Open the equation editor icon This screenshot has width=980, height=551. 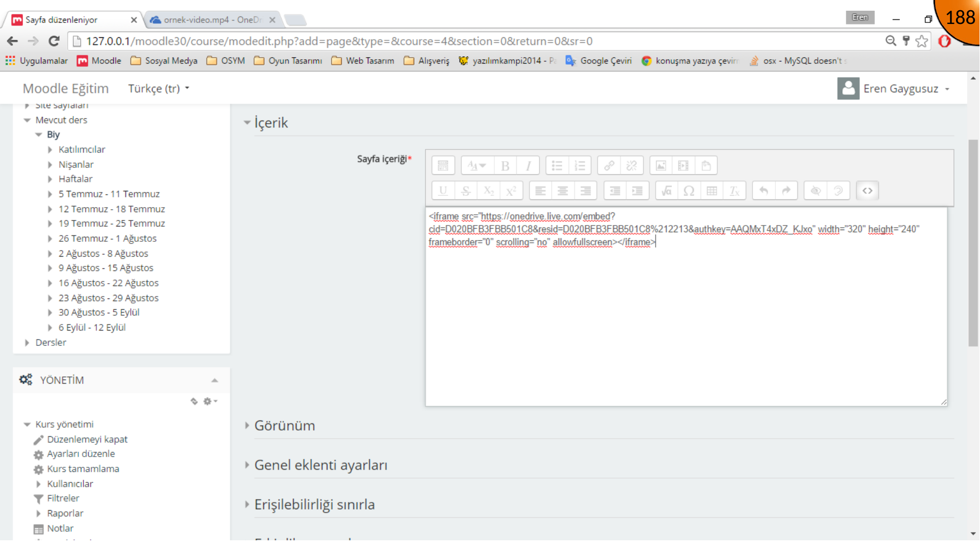coord(666,191)
